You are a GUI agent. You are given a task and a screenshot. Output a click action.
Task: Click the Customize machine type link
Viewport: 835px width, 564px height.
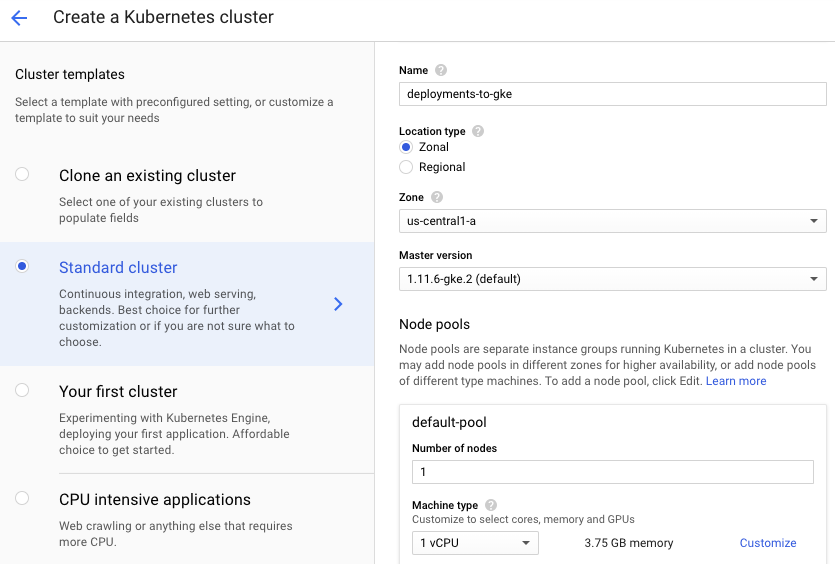click(768, 543)
